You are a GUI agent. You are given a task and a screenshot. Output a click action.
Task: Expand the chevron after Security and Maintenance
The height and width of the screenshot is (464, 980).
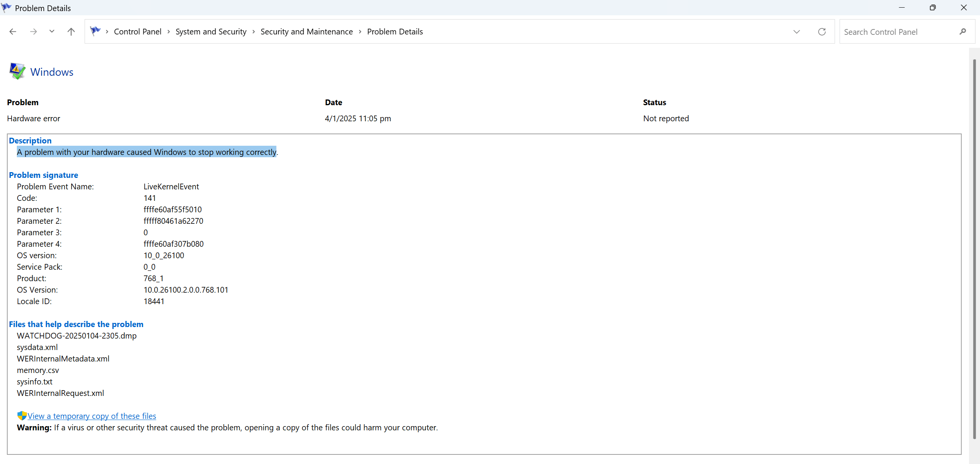360,32
